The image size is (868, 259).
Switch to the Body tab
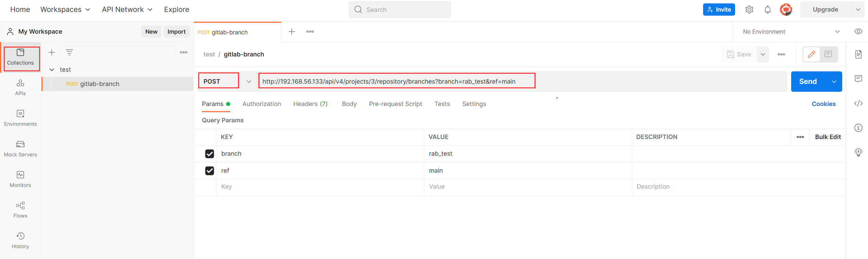point(349,104)
